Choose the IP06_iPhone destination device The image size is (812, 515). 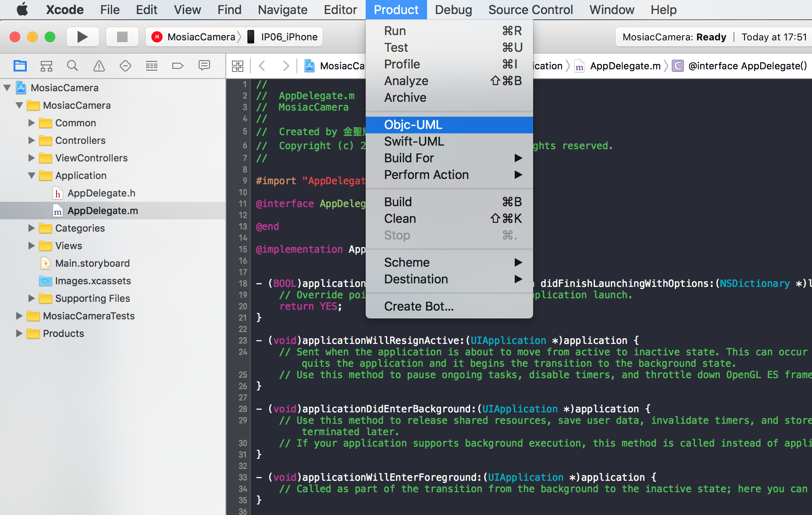(282, 37)
